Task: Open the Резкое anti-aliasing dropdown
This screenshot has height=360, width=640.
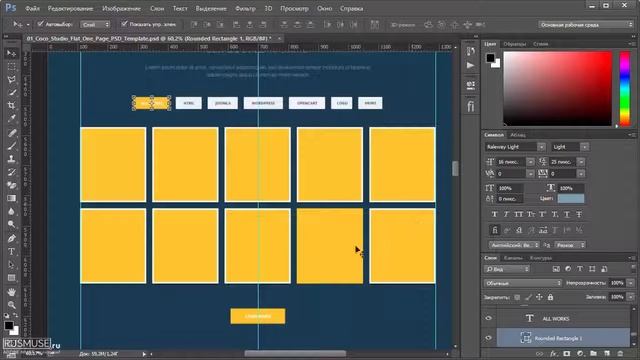Action: coord(570,245)
